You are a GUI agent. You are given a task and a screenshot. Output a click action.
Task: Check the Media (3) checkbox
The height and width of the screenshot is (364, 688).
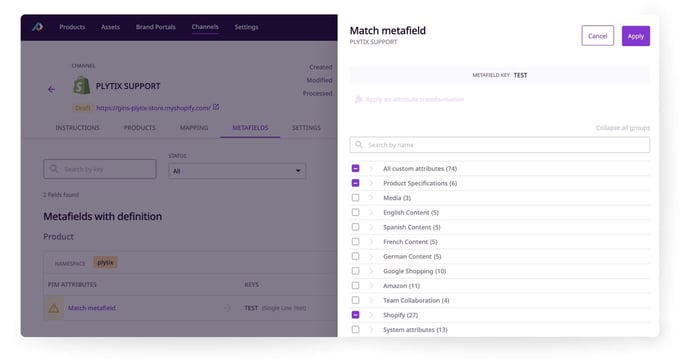pyautogui.click(x=355, y=198)
